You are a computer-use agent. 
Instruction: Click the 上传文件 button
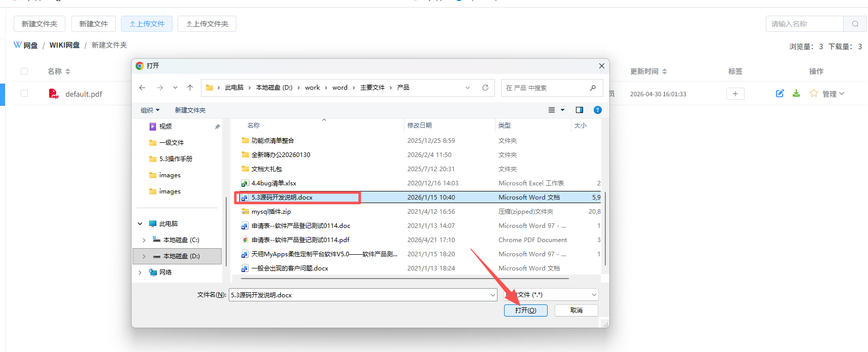tap(147, 24)
